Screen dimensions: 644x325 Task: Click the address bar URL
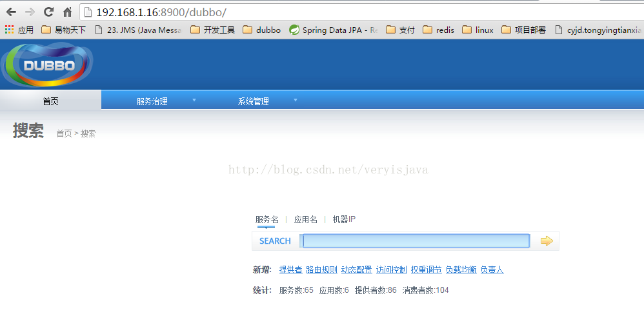[161, 12]
